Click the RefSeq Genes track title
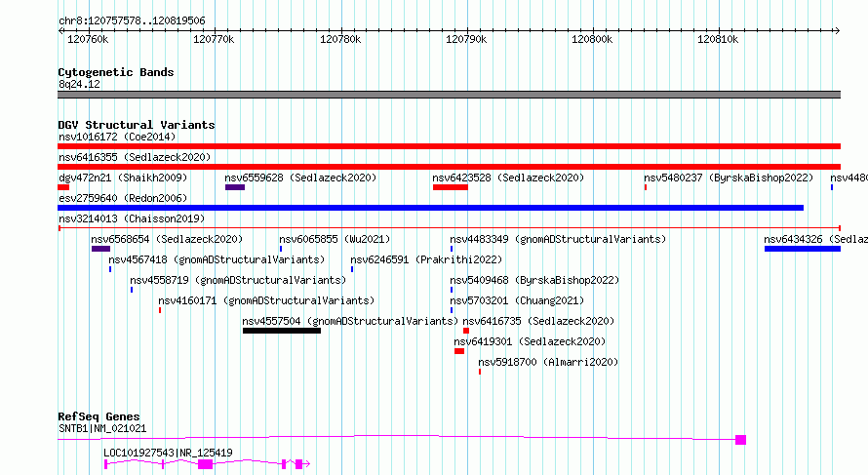Screen dimensions: 868x475 (99, 416)
